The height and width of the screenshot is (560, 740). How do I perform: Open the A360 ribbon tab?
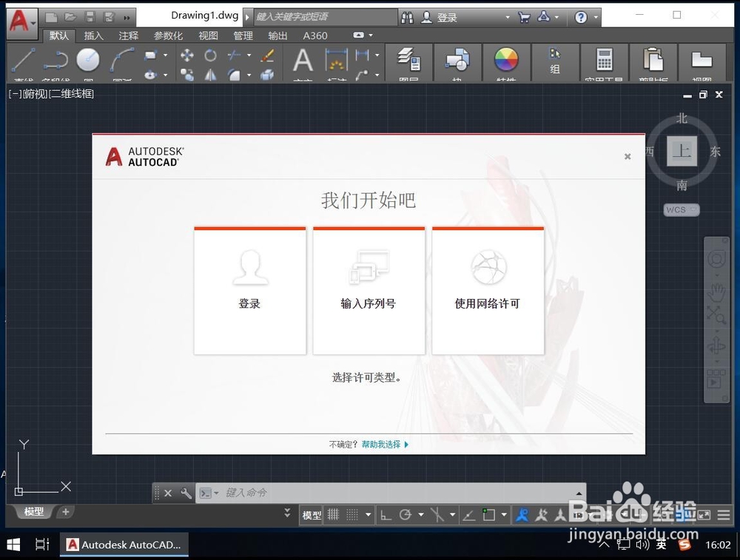pyautogui.click(x=315, y=35)
